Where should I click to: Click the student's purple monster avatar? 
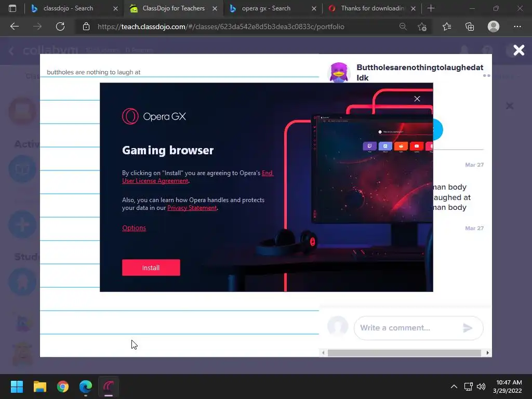coord(339,72)
